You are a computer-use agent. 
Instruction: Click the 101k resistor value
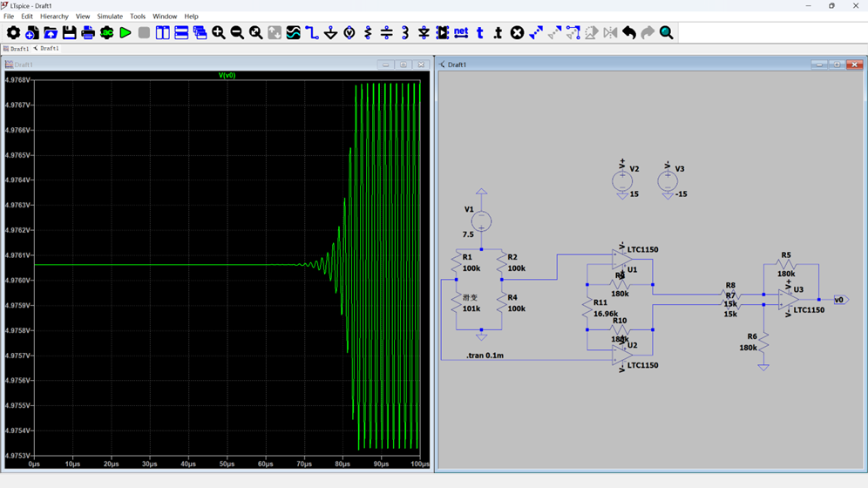(471, 308)
